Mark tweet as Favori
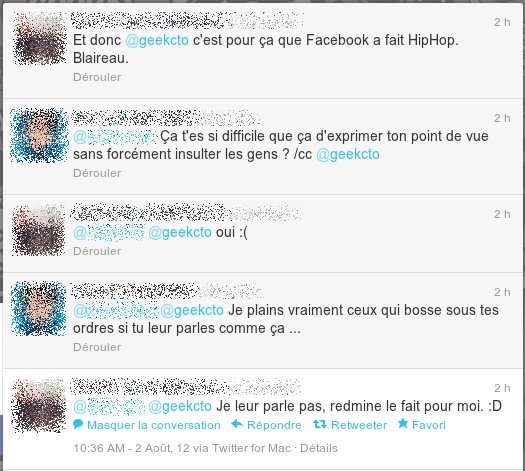 (429, 425)
